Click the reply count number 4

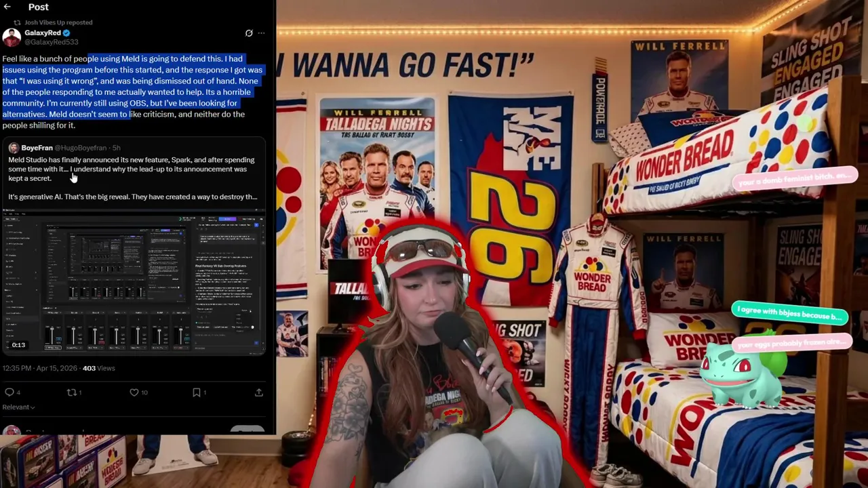[18, 392]
